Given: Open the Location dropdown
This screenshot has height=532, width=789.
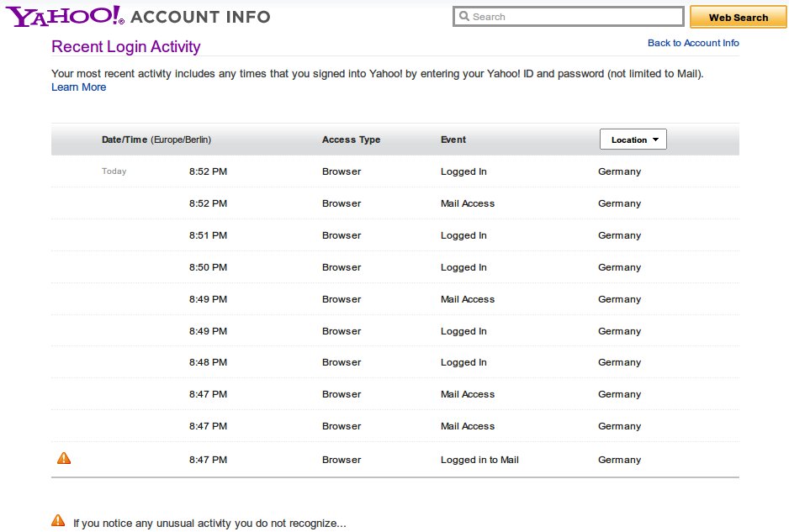Looking at the screenshot, I should coord(633,140).
